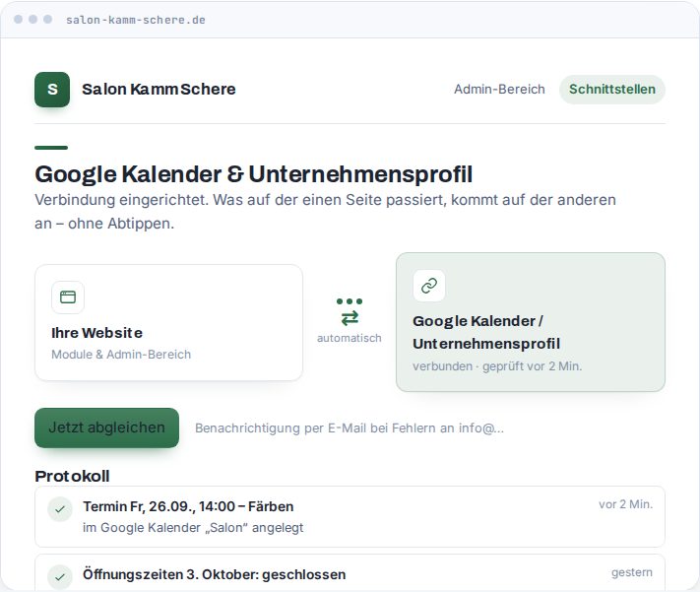This screenshot has height=592, width=700.
Task: Open the Admin-Bereich navigation item
Action: click(x=499, y=90)
